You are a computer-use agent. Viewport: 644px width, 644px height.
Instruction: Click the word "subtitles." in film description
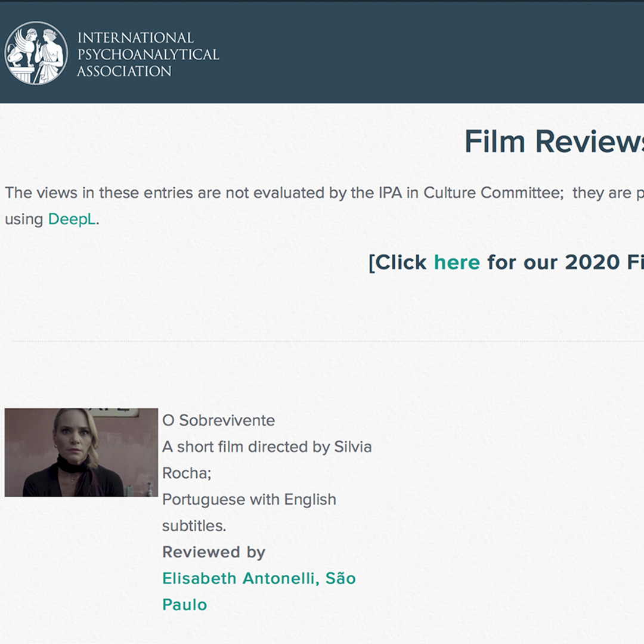point(194,526)
